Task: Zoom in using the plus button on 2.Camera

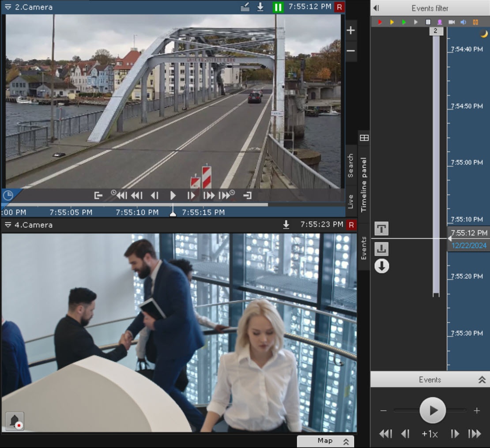Action: [351, 30]
